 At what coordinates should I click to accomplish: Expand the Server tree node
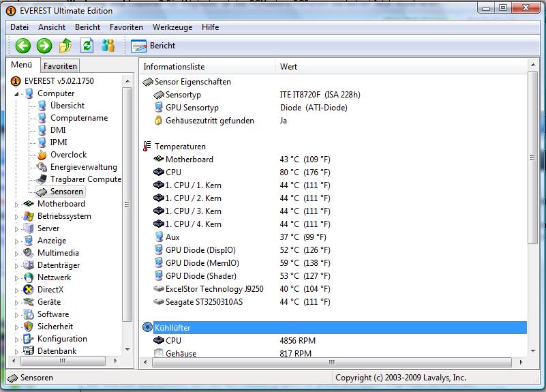pos(16,229)
